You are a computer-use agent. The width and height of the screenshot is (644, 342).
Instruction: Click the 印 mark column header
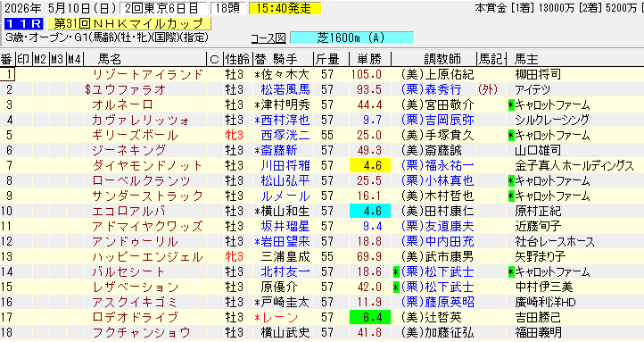click(x=23, y=59)
